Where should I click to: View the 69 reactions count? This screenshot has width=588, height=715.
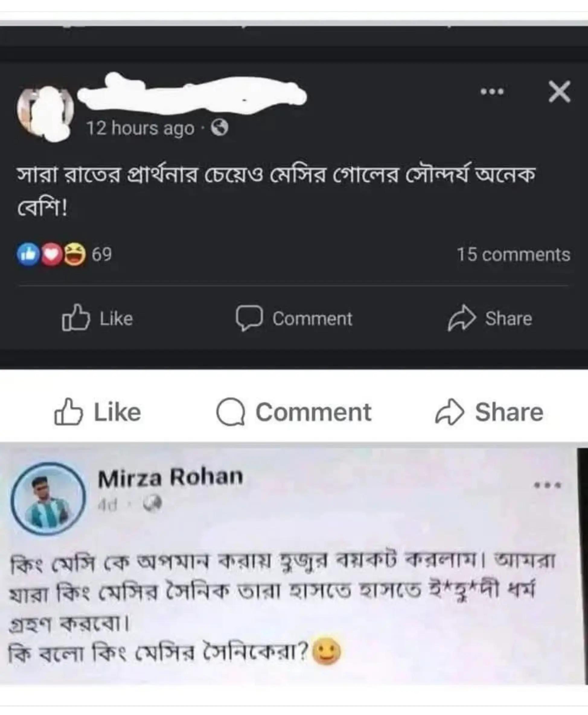point(102,254)
